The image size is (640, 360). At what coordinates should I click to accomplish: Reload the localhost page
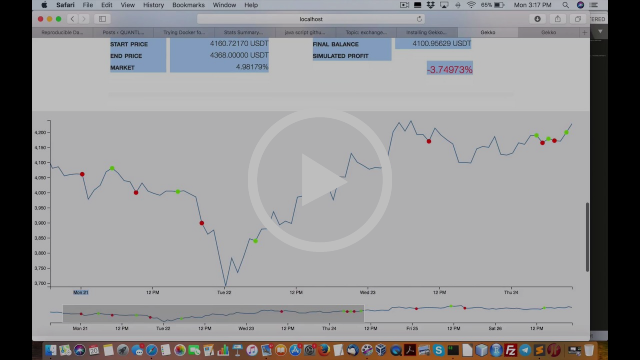tap(419, 19)
